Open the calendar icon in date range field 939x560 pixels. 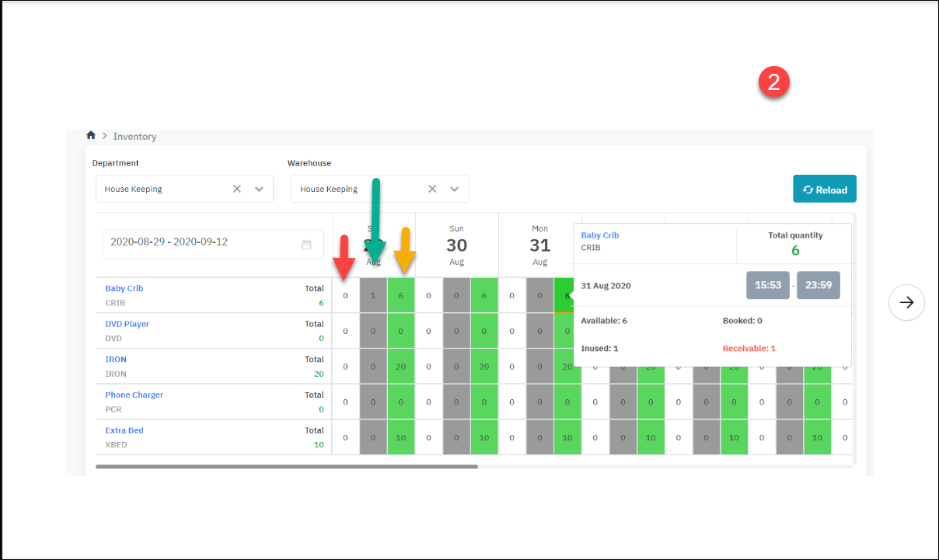click(306, 245)
